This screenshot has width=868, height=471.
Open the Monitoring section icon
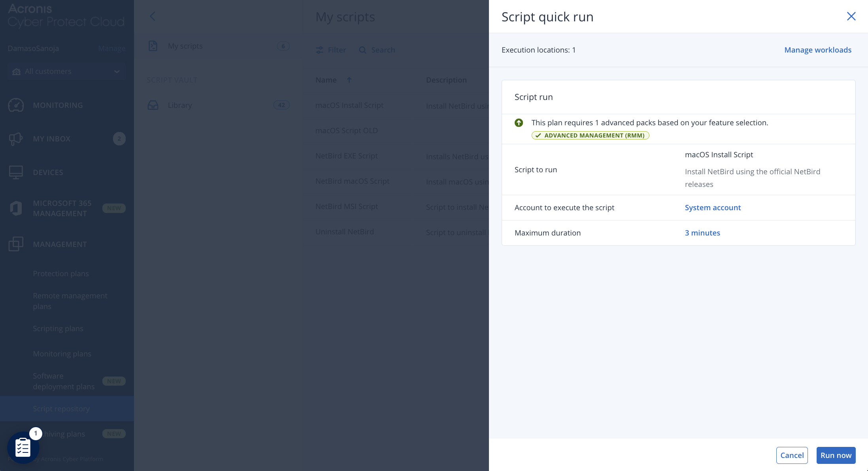pyautogui.click(x=16, y=105)
